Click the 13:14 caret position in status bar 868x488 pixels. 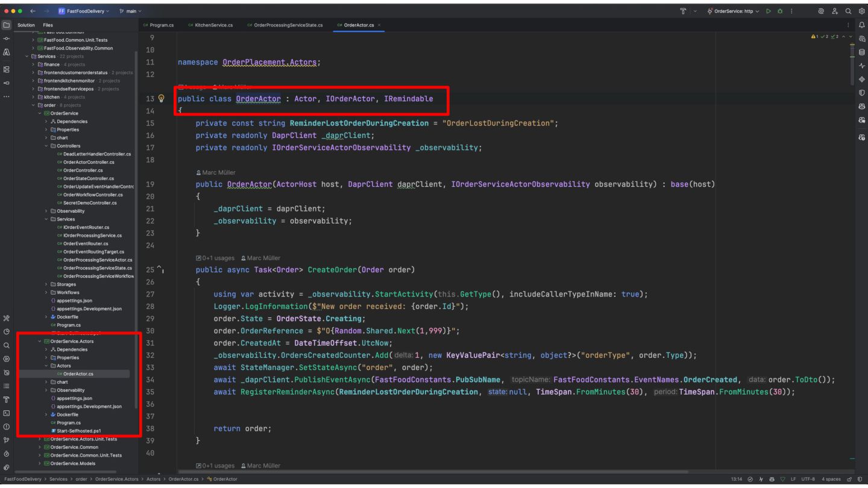coord(738,479)
